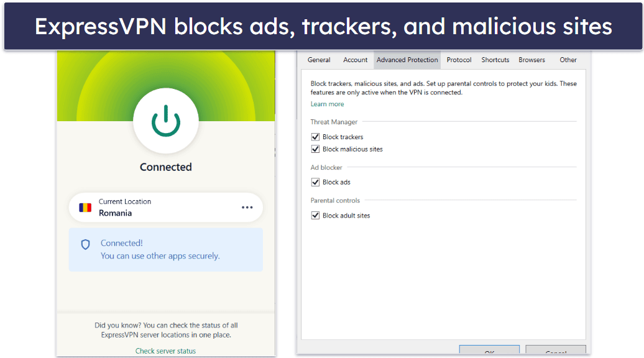Viewport: 644px width, 358px height.
Task: Open the Shortcuts tab
Action: (495, 60)
